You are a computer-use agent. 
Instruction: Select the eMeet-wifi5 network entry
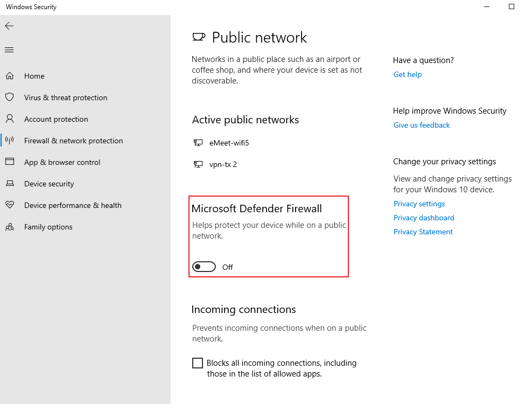(x=229, y=143)
